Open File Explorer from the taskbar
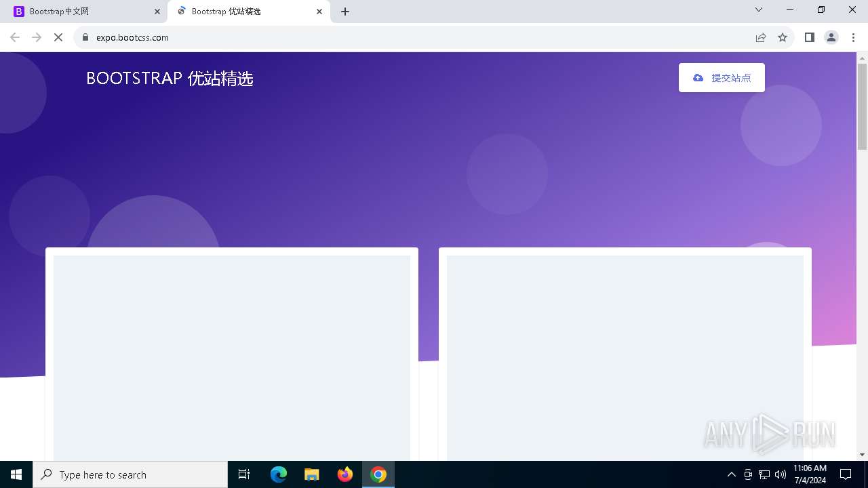The height and width of the screenshot is (488, 868). tap(312, 474)
